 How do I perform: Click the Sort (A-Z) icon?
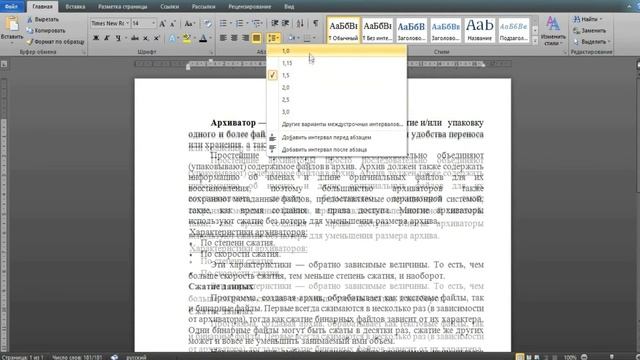(300, 23)
